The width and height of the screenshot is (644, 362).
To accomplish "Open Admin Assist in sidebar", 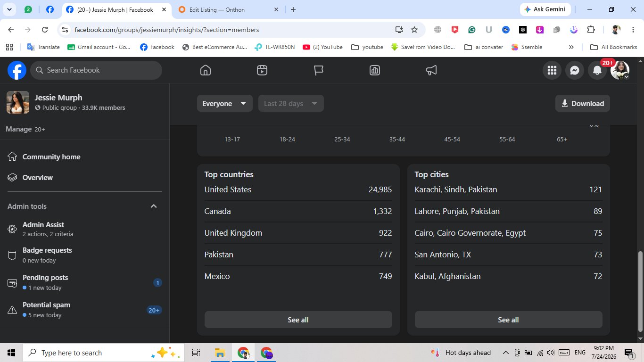I will point(85,229).
